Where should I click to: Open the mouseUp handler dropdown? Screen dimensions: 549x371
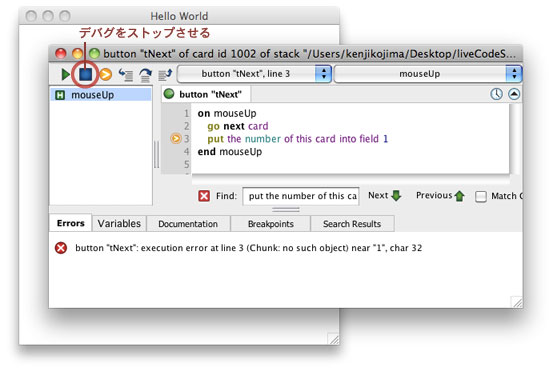428,74
